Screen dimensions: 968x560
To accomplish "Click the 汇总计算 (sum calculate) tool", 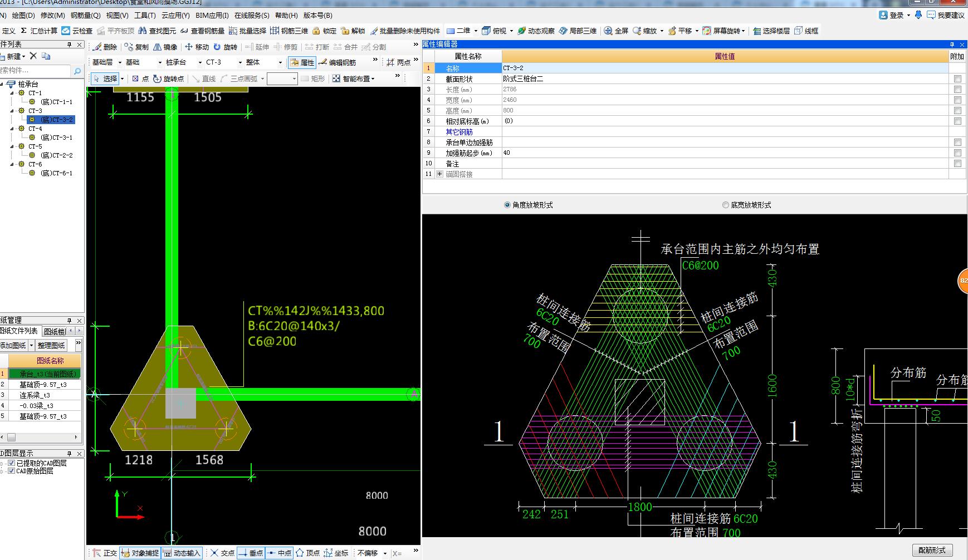I will 39,31.
